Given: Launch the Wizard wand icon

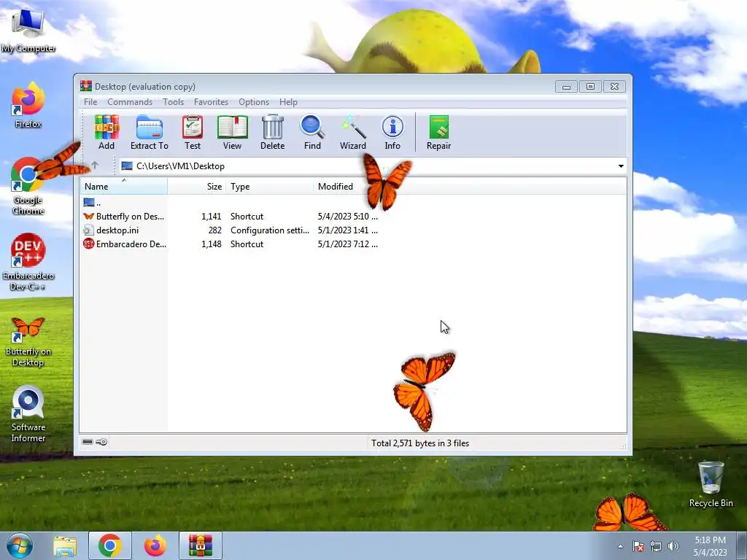Looking at the screenshot, I should point(353,133).
